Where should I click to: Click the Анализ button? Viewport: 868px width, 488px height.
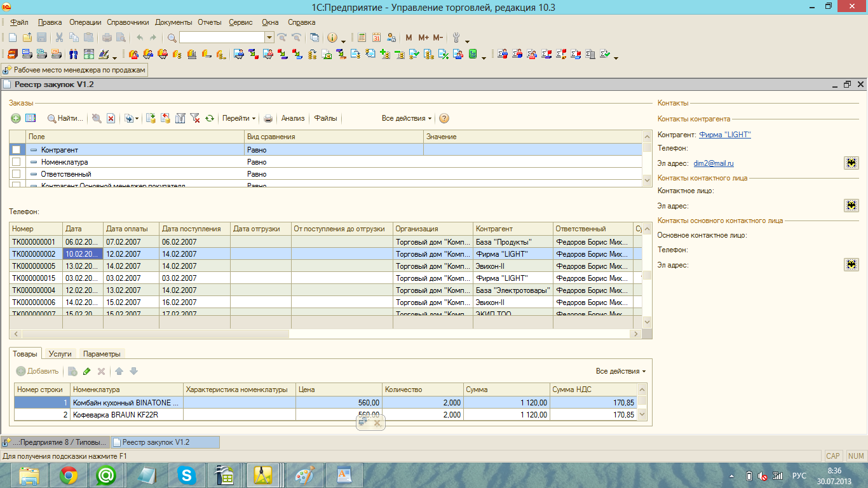pos(293,118)
